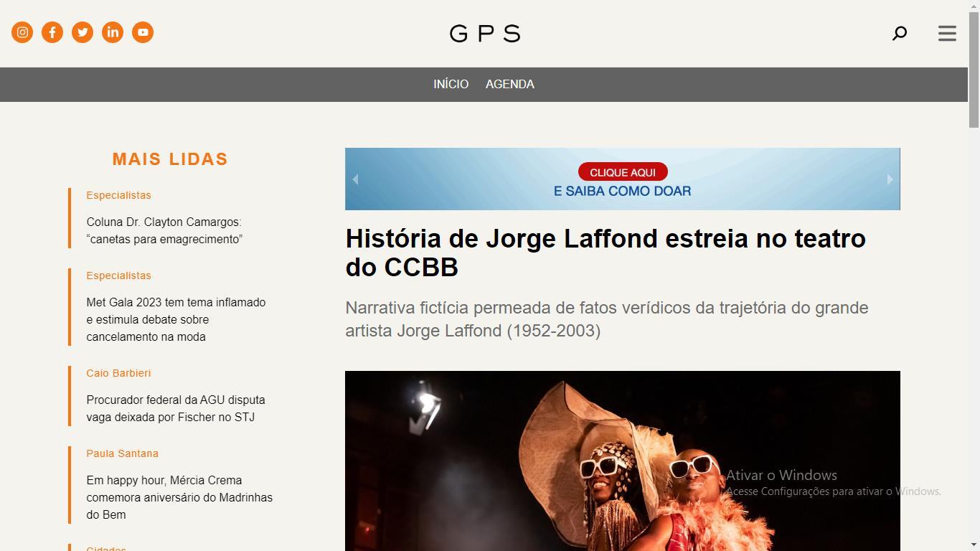Screen dimensions: 980x551
Task: Click the search magnifier icon
Action: coord(900,33)
